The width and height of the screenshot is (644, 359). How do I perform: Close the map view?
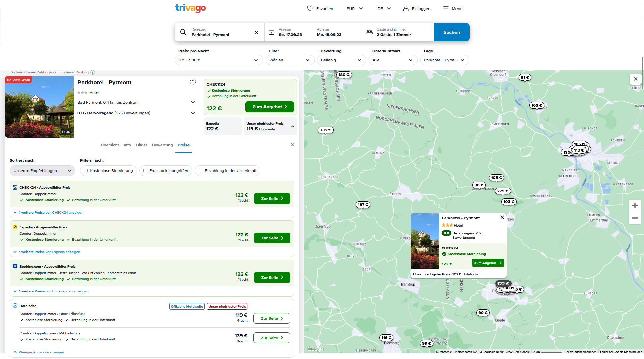[635, 79]
